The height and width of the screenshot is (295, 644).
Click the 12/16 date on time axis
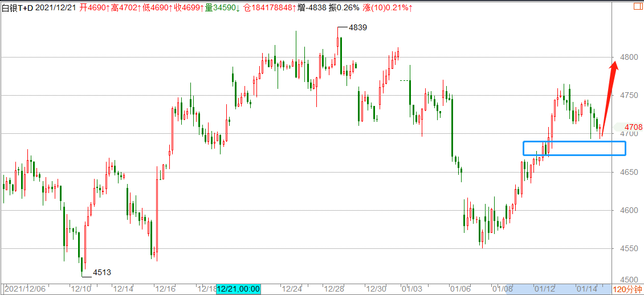pyautogui.click(x=165, y=289)
